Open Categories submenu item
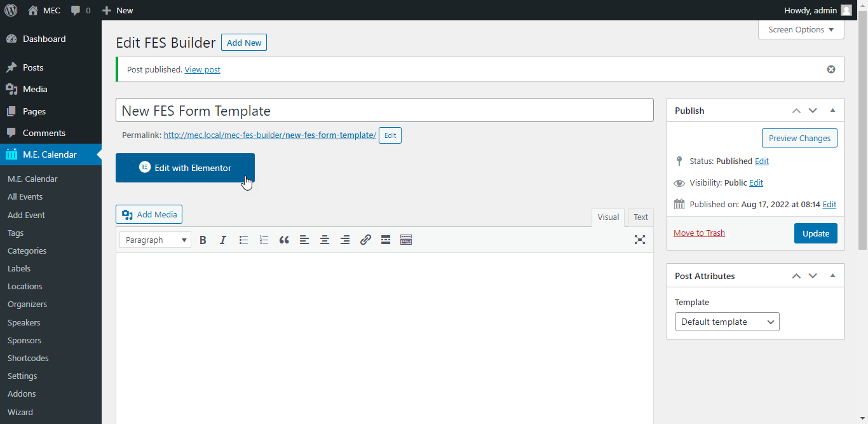 click(27, 250)
